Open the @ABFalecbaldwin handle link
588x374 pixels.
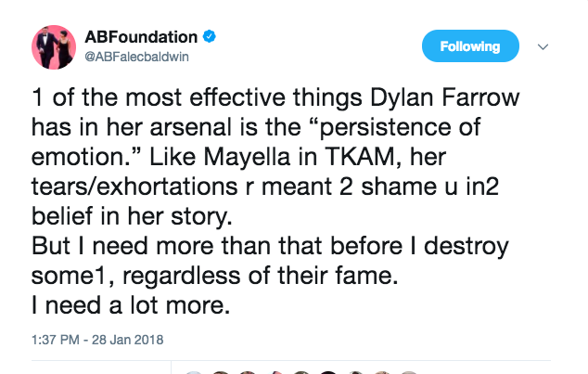point(136,57)
